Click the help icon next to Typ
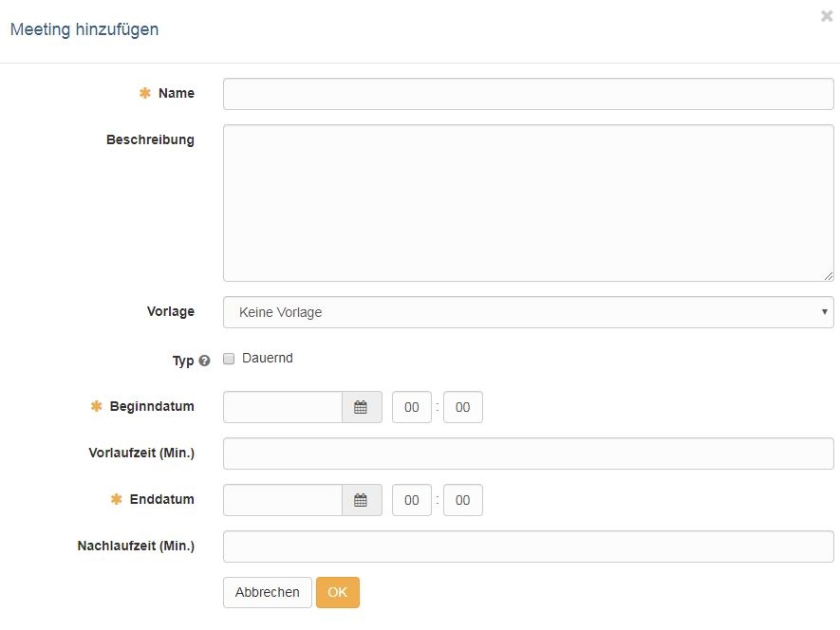Screen dimensions: 840x630 [204, 361]
